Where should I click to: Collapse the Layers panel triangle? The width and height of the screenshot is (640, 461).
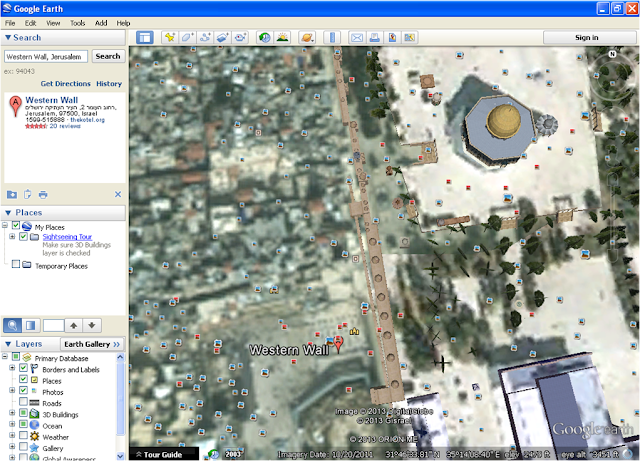[x=8, y=344]
